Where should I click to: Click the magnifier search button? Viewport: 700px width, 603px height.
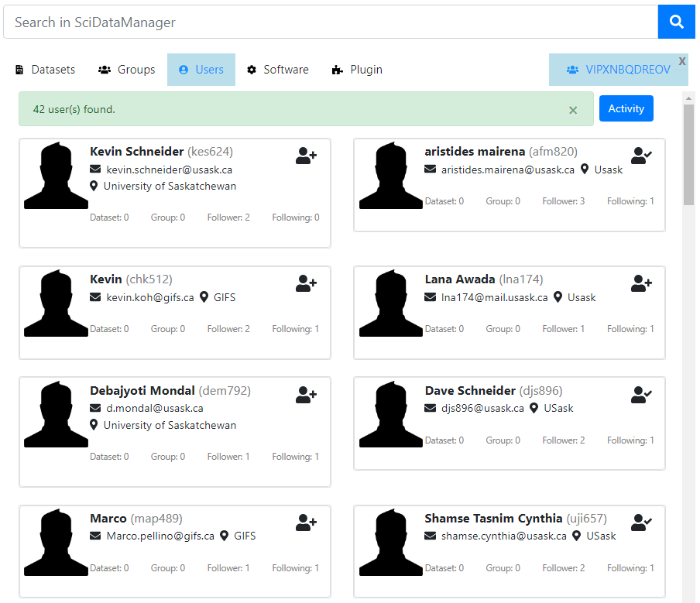coord(676,22)
